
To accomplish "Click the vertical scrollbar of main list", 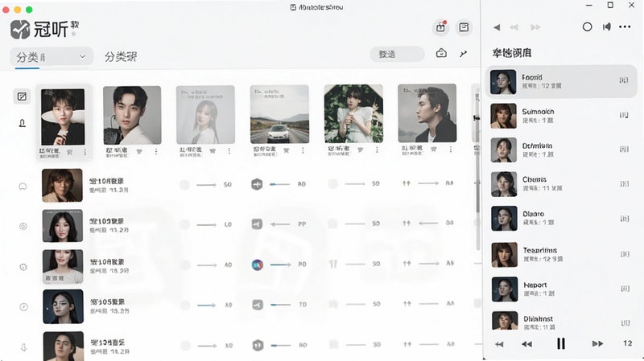I will click(x=478, y=168).
